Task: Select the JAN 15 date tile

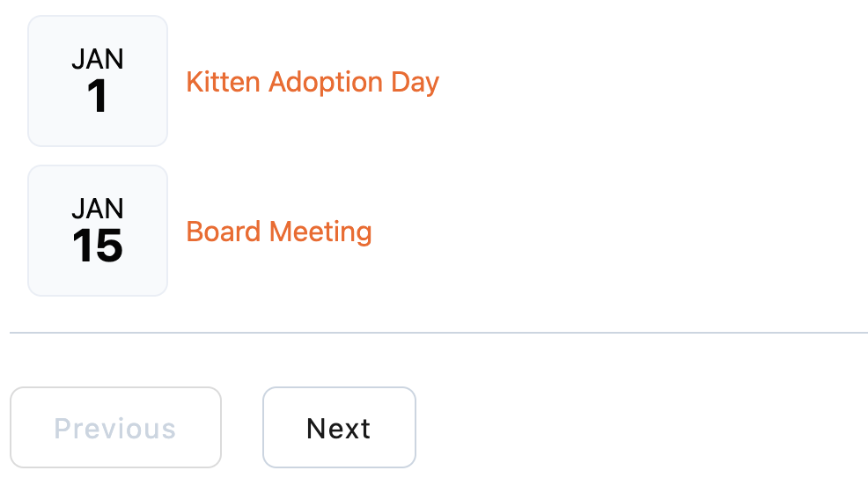Action: coord(98,231)
